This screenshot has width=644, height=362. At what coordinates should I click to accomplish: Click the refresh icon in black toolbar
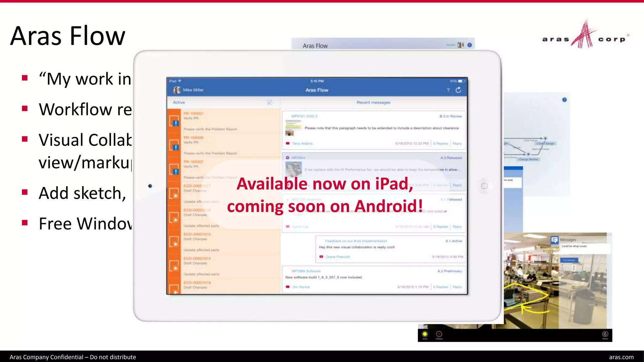click(605, 334)
